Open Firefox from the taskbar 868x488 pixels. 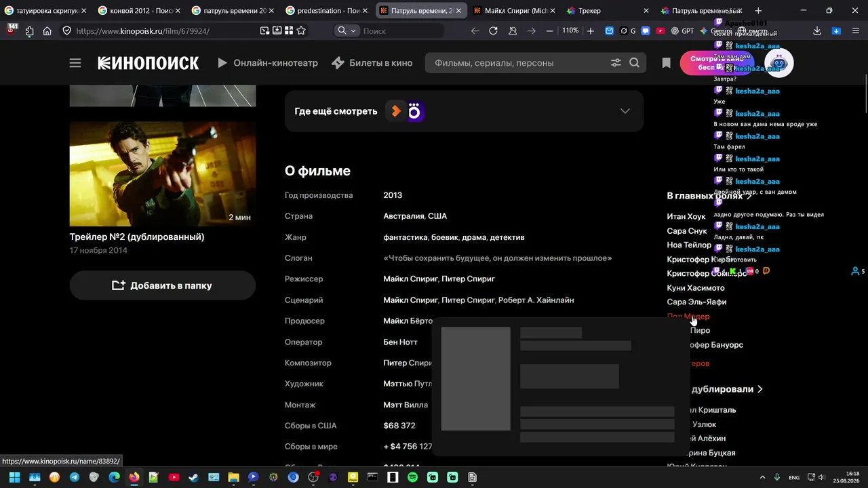click(134, 477)
